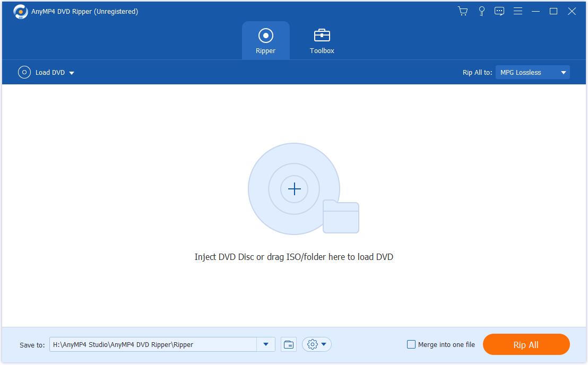Viewport: 588px width, 365px height.
Task: Open the MPG Lossless format dropdown
Action: coord(532,73)
